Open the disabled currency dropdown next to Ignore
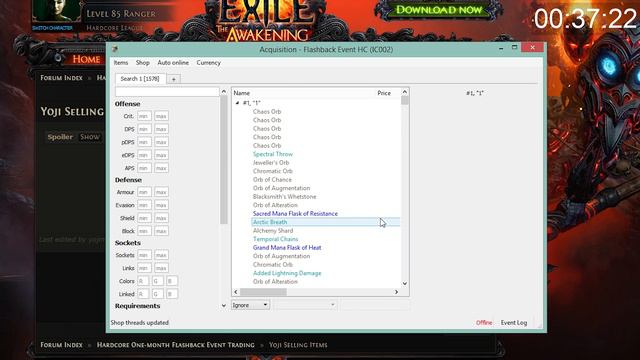Image resolution: width=640 pixels, height=360 pixels. click(x=305, y=305)
